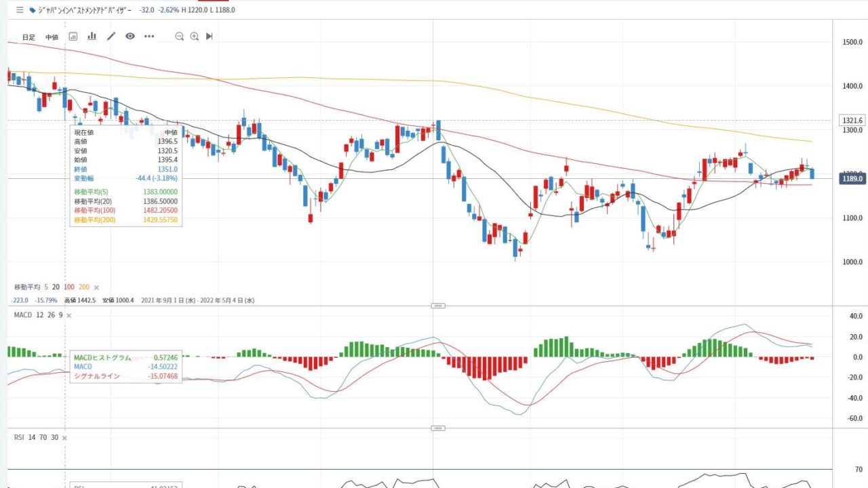
Task: Click the divider handle between MACD and RSI panes
Action: (x=439, y=428)
